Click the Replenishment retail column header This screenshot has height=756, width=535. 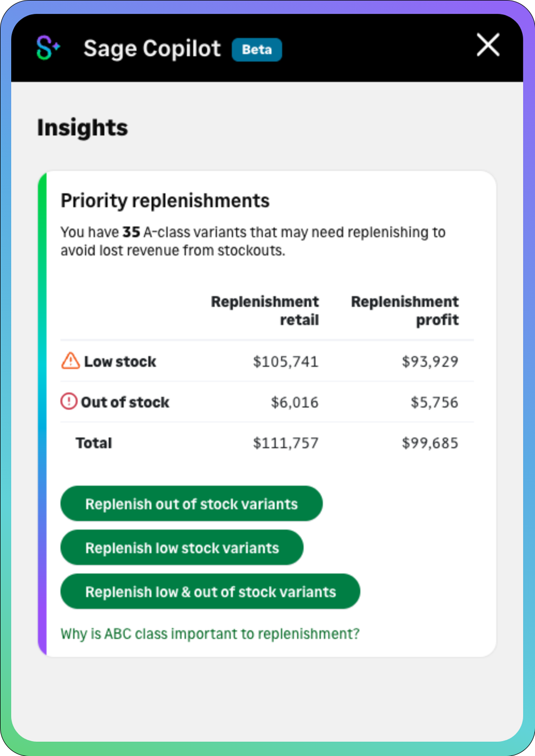coord(265,310)
